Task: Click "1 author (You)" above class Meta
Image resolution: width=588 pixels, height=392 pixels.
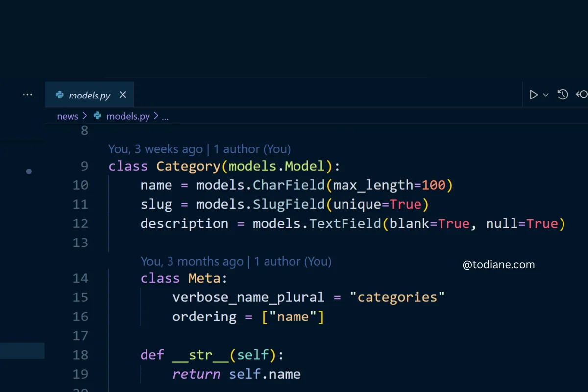Action: coord(293,261)
